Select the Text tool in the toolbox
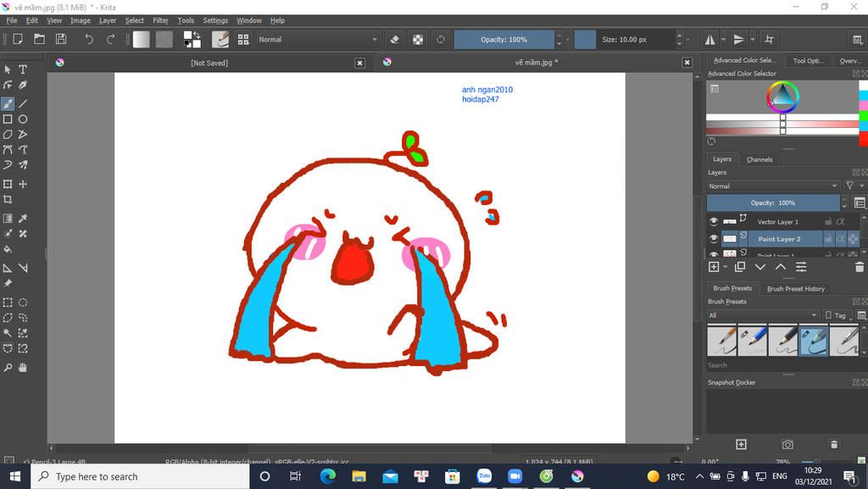 click(23, 69)
